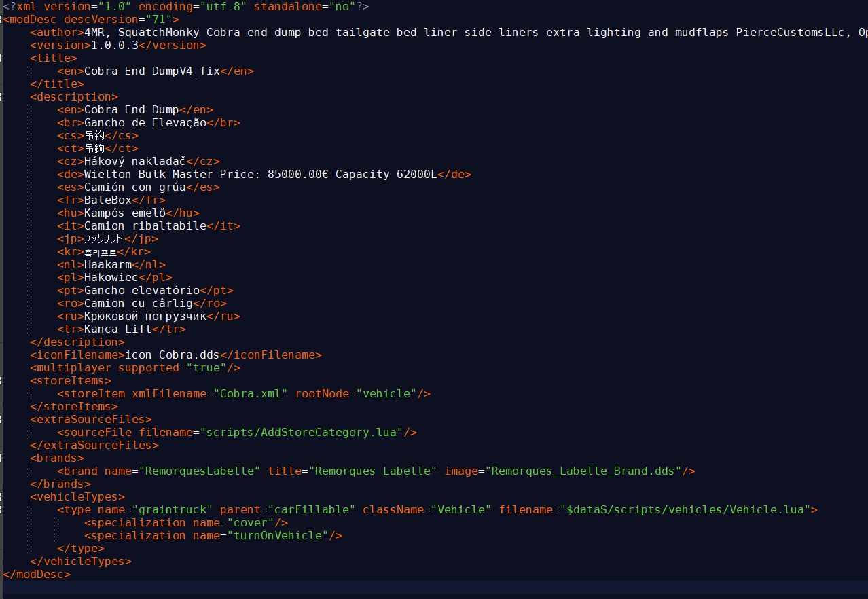868x599 pixels.
Task: Click the title value Remorques Labelle
Action: 373,471
